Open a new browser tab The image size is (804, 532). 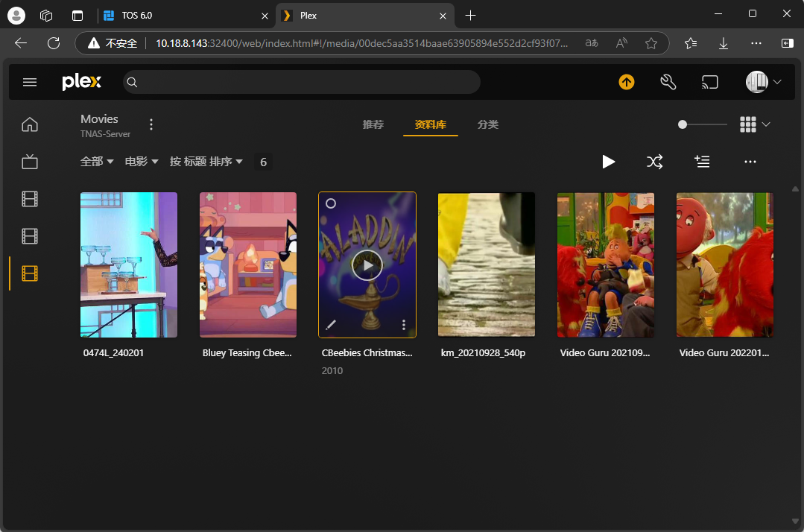(470, 16)
